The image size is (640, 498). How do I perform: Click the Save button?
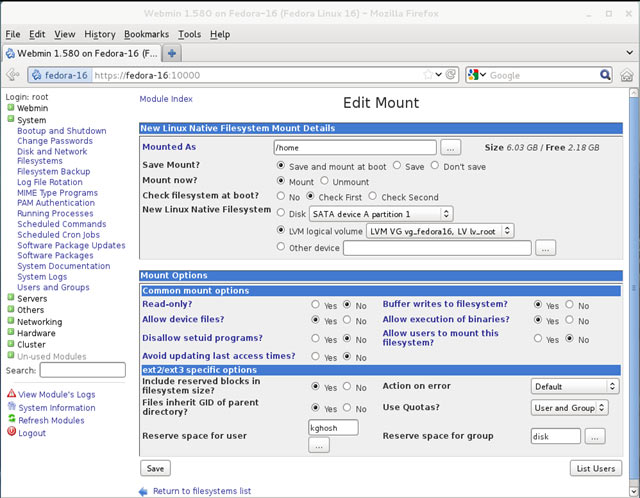[x=156, y=468]
